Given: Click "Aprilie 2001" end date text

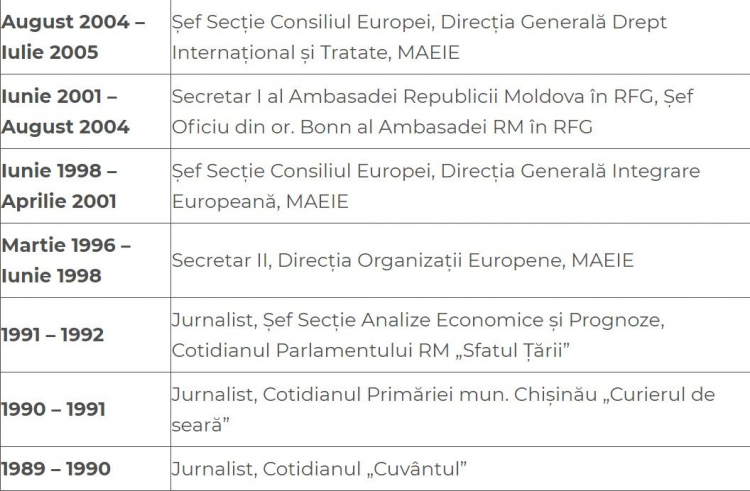Looking at the screenshot, I should pyautogui.click(x=59, y=202).
